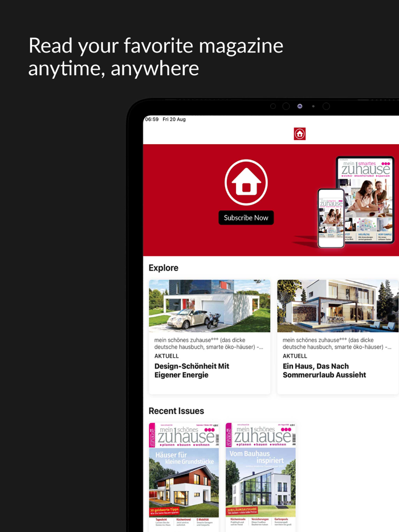Click AKTUELL label on Sommerurlaub card
Image resolution: width=399 pixels, height=532 pixels.
tap(295, 356)
